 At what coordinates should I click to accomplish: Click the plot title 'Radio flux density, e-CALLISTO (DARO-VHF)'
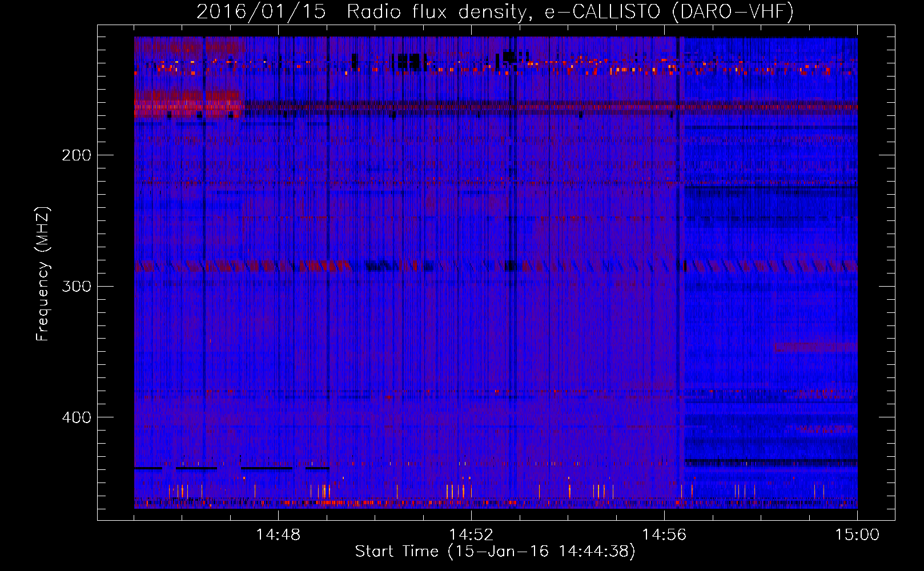tap(570, 11)
